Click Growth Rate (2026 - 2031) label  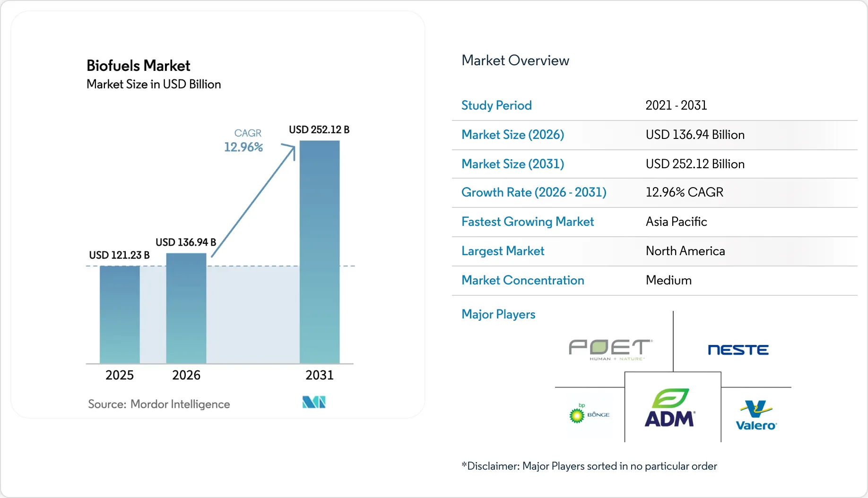(x=534, y=192)
